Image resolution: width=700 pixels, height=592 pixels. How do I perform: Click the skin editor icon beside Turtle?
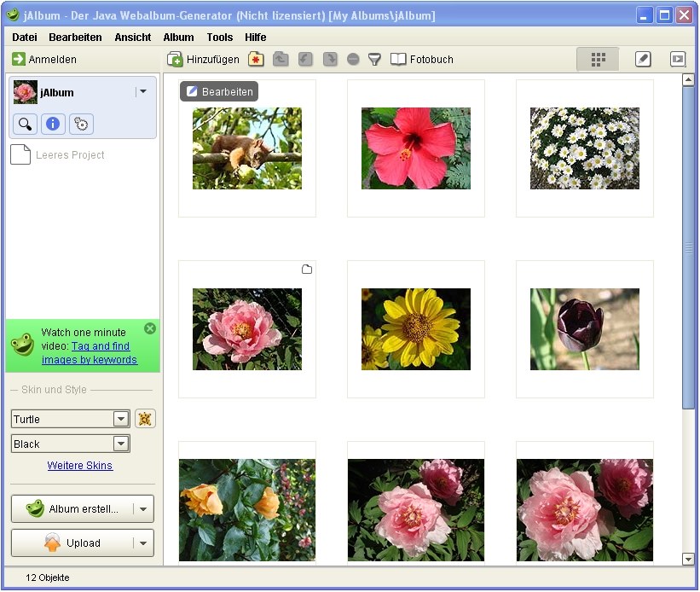[x=145, y=419]
